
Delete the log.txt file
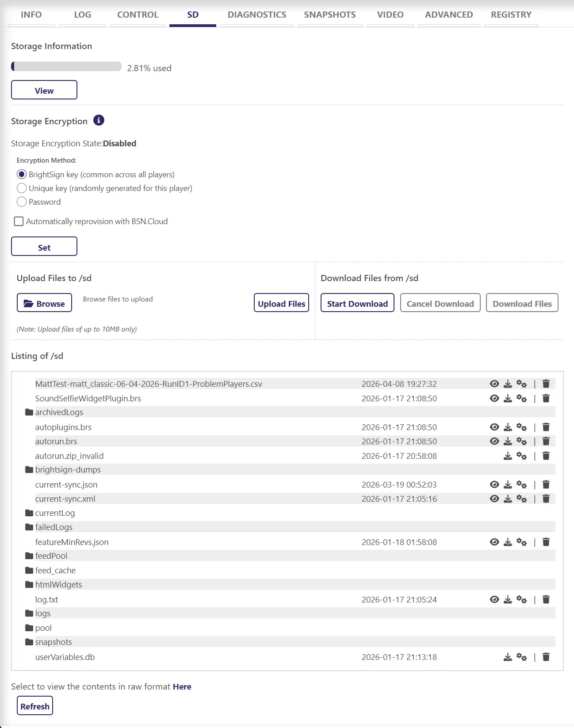coord(546,599)
